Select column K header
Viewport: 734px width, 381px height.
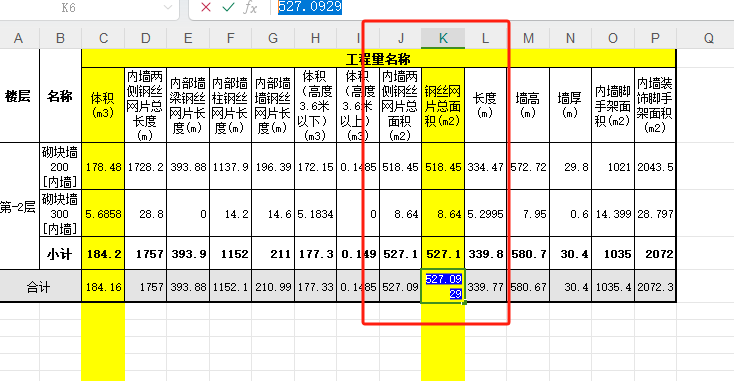443,38
